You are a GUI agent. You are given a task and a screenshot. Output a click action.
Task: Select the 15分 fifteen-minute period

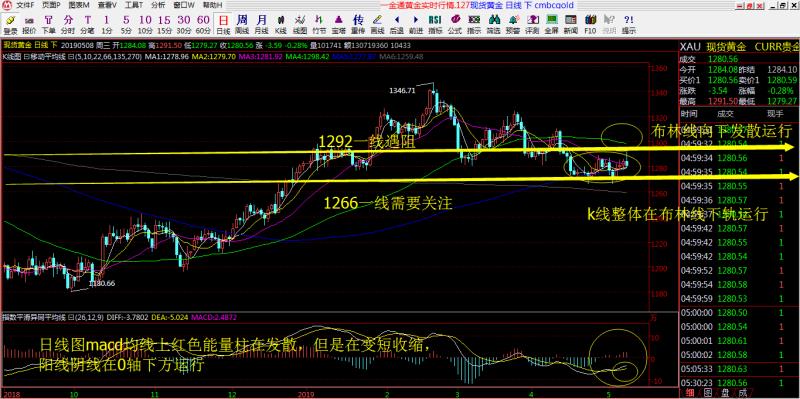pyautogui.click(x=164, y=24)
